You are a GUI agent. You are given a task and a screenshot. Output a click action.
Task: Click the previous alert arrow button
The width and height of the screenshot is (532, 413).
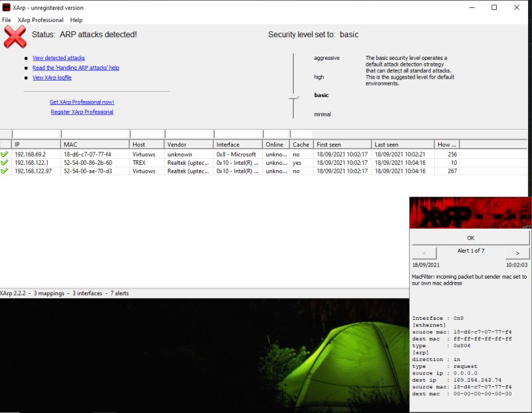425,253
